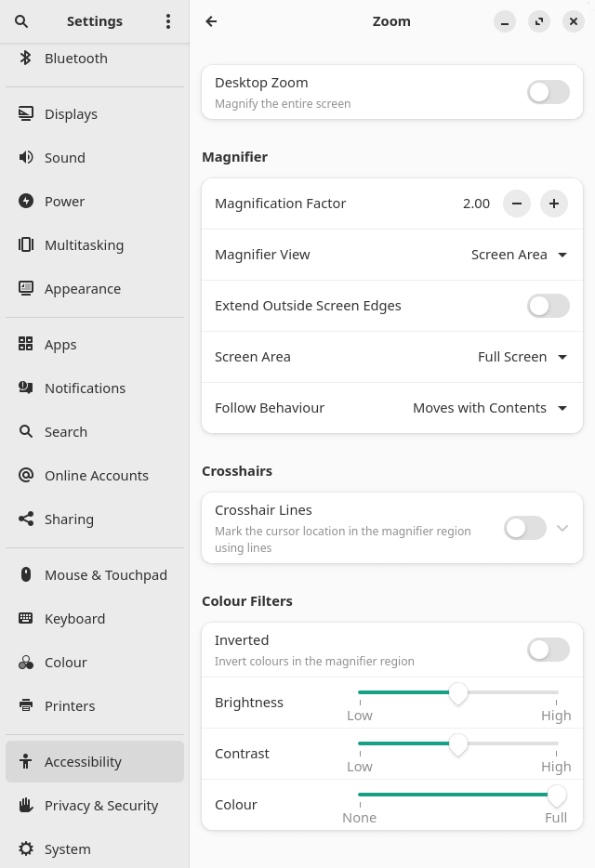Viewport: 595px width, 868px height.
Task: Click the Online Accounts @ icon
Action: coord(25,475)
